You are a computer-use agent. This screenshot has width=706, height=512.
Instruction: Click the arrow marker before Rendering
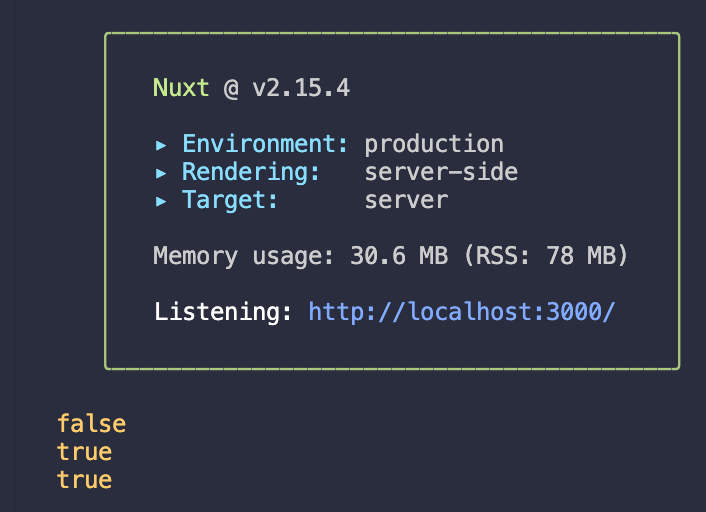coord(161,172)
